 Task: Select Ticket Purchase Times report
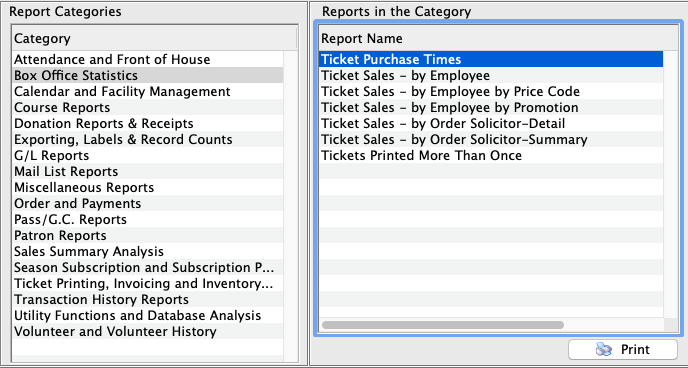[491, 59]
